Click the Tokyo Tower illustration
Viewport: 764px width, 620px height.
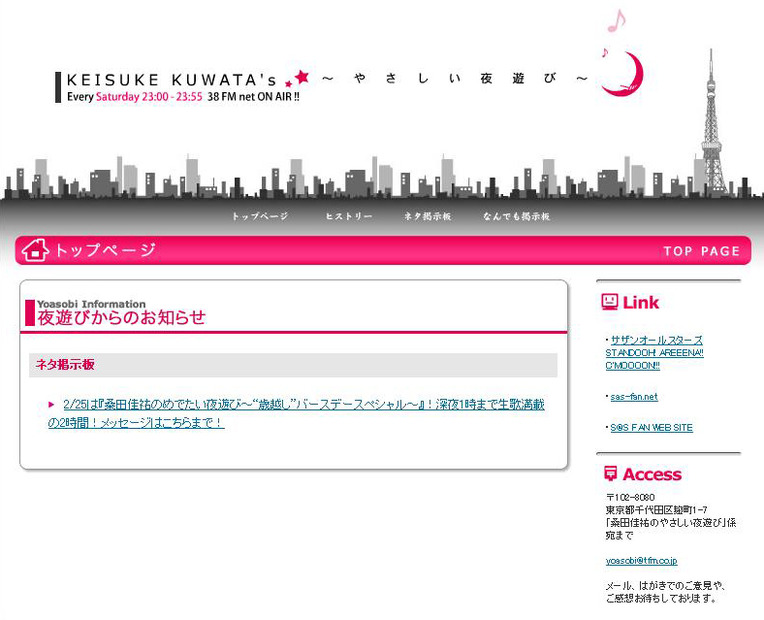point(712,121)
